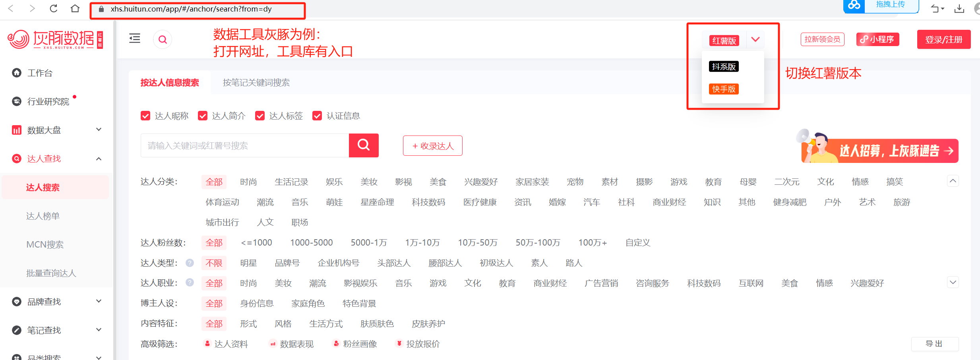Open browser undo dropdown caret

[943, 9]
